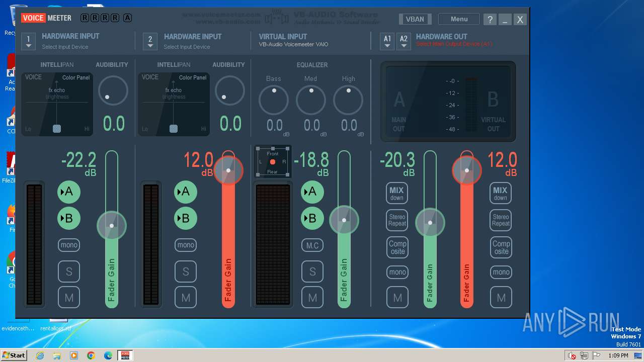
Task: Open A2 output device dropdown
Action: (x=404, y=41)
